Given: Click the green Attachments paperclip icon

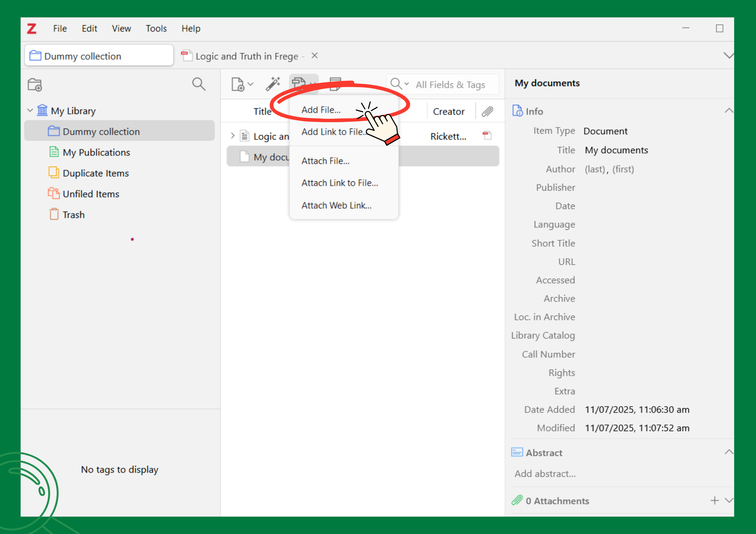Looking at the screenshot, I should click(x=517, y=500).
